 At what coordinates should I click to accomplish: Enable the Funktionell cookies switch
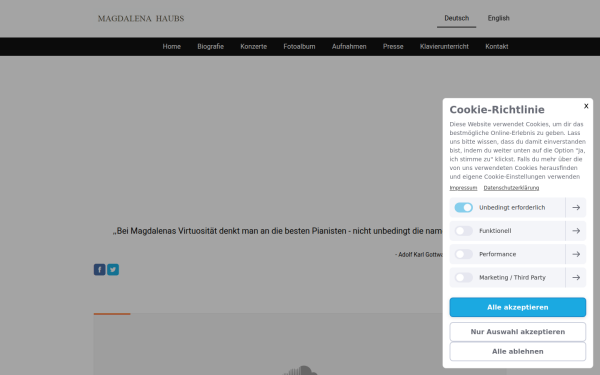pos(464,231)
